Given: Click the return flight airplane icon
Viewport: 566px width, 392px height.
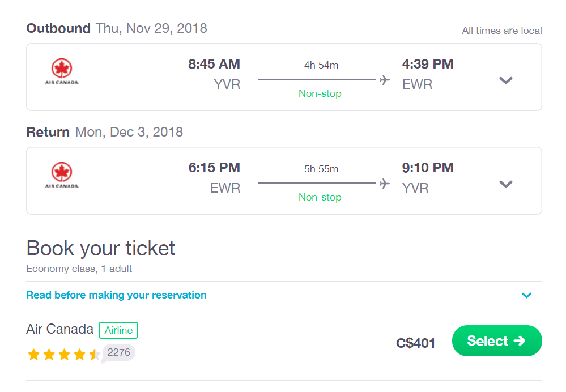Looking at the screenshot, I should [385, 184].
